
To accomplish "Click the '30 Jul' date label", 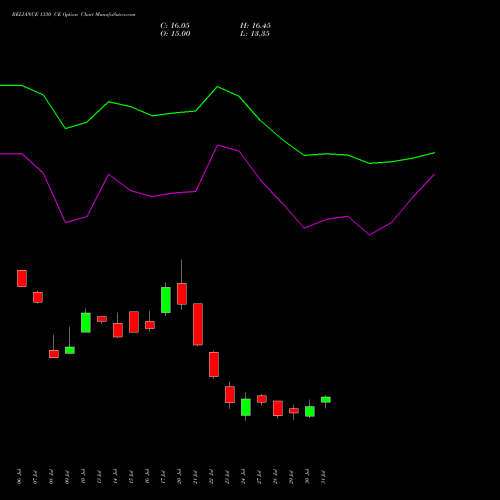I will coord(307,476).
